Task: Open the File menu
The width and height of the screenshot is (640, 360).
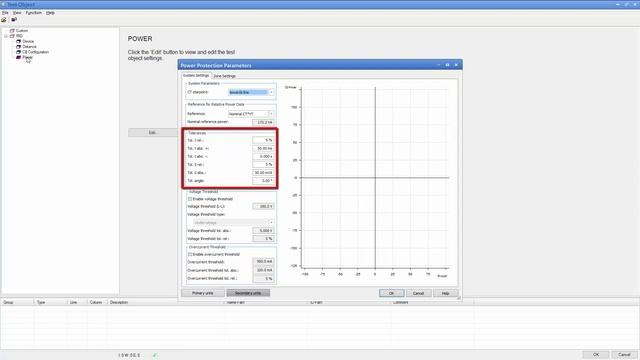Action: [5, 13]
